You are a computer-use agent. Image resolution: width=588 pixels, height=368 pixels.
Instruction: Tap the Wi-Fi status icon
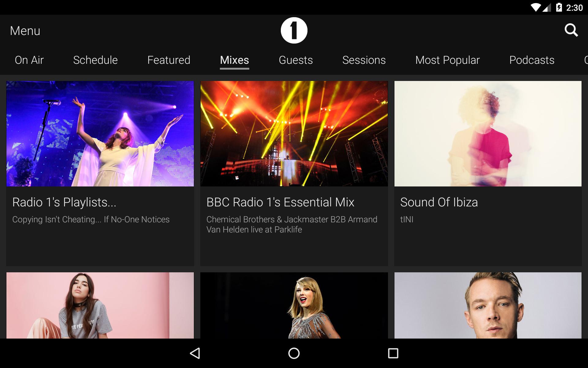pyautogui.click(x=536, y=7)
